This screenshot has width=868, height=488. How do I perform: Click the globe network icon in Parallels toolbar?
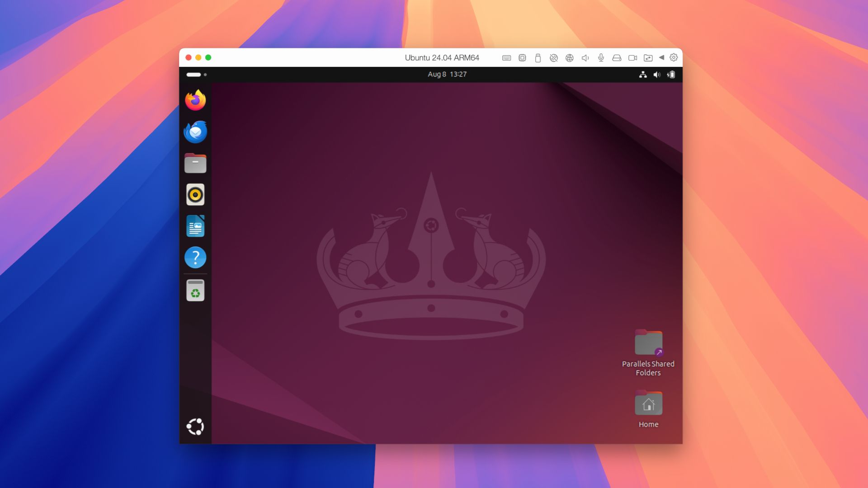click(x=570, y=58)
